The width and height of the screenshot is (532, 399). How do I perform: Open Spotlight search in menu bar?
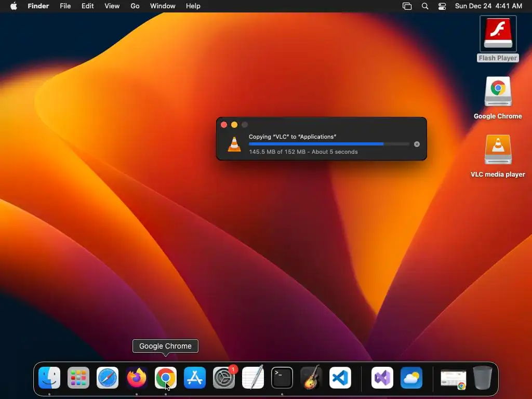pyautogui.click(x=425, y=6)
